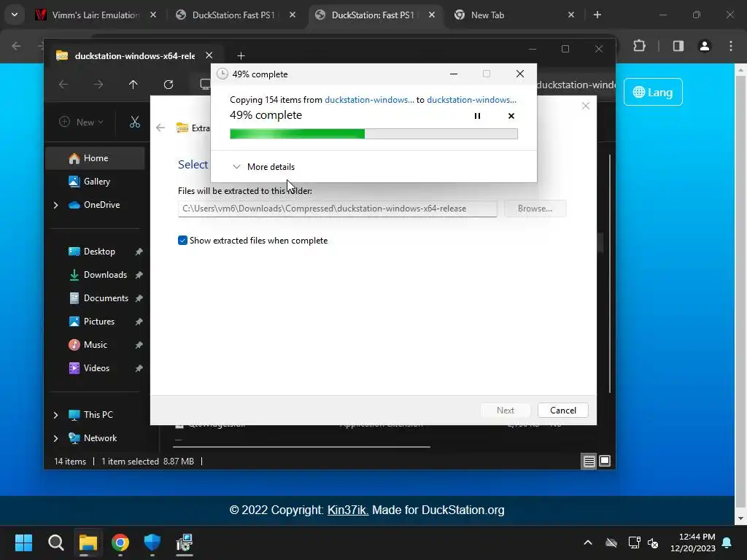Image resolution: width=747 pixels, height=560 pixels.
Task: Click the Cut scissors icon
Action: 135,122
